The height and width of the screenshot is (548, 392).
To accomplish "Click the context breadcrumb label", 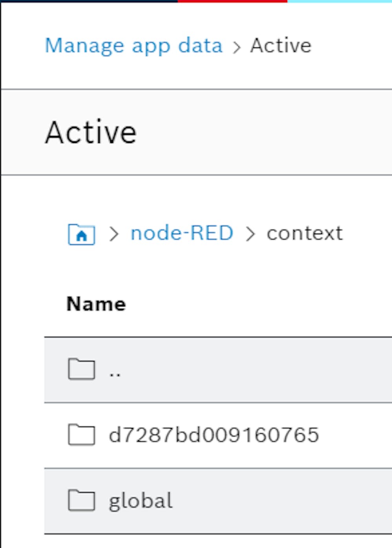I will [304, 233].
